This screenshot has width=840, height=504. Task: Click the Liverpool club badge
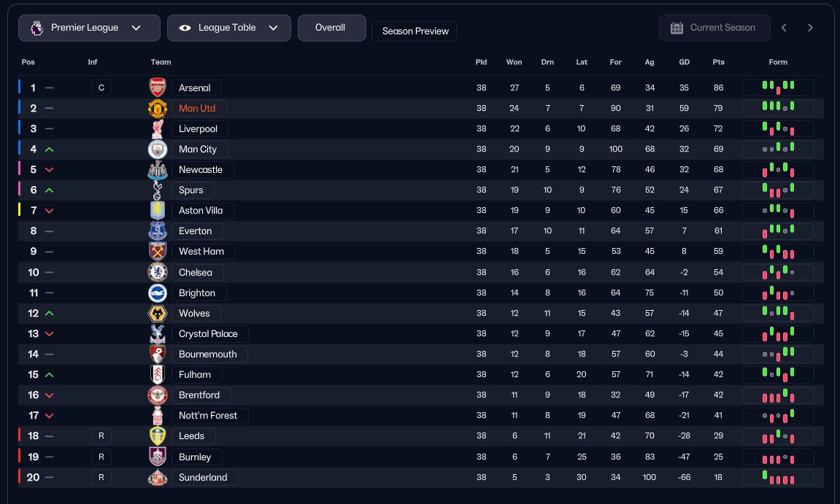158,129
